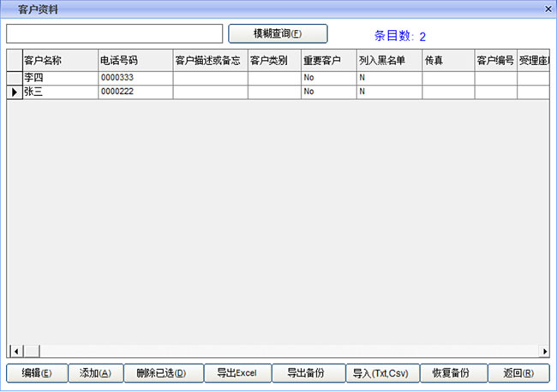The height and width of the screenshot is (392, 557).
Task: Click 删除已选(D) delete selected button
Action: pos(165,373)
